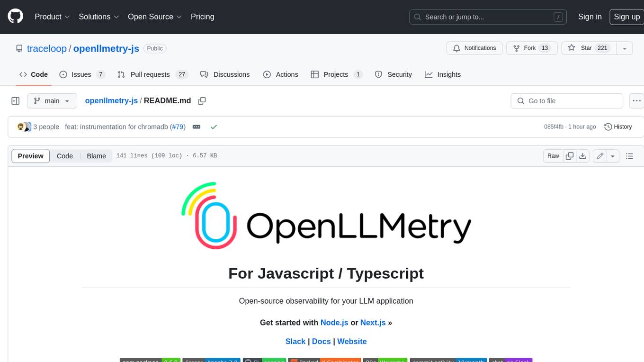Show the commit checks status checkmark

click(214, 127)
